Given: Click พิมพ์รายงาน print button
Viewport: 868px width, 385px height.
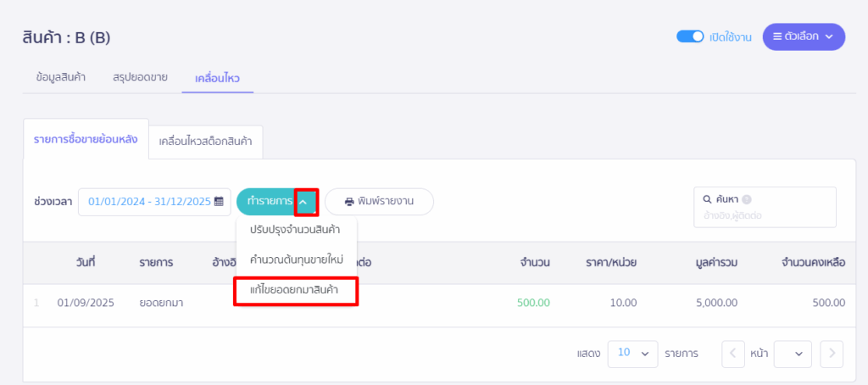Looking at the screenshot, I should click(x=379, y=202).
